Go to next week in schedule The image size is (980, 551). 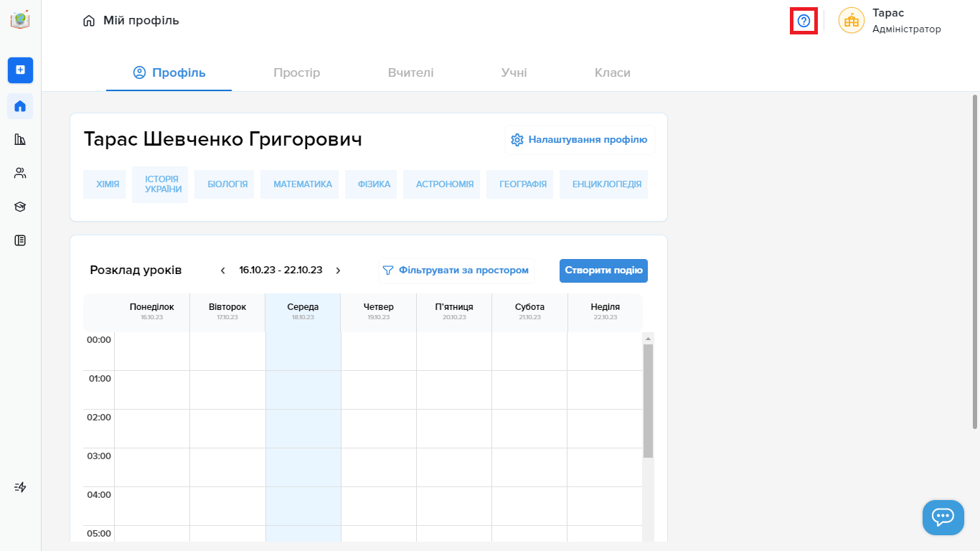[338, 270]
